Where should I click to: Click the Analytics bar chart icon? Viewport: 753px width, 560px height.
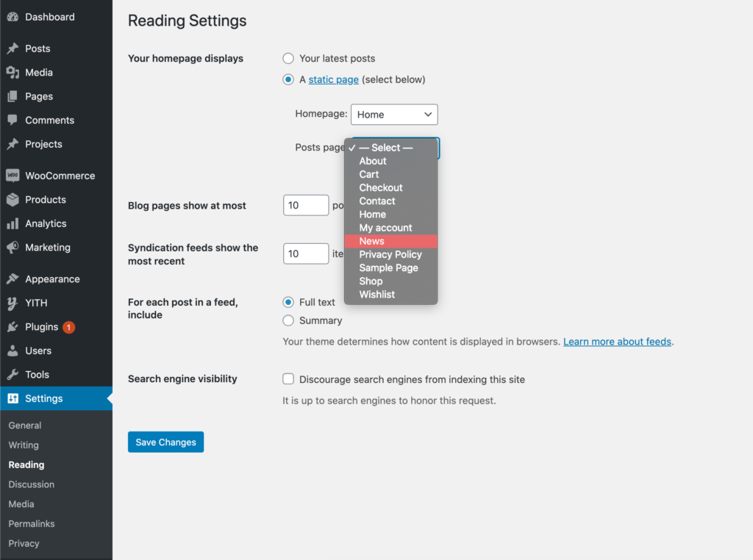[x=13, y=224]
